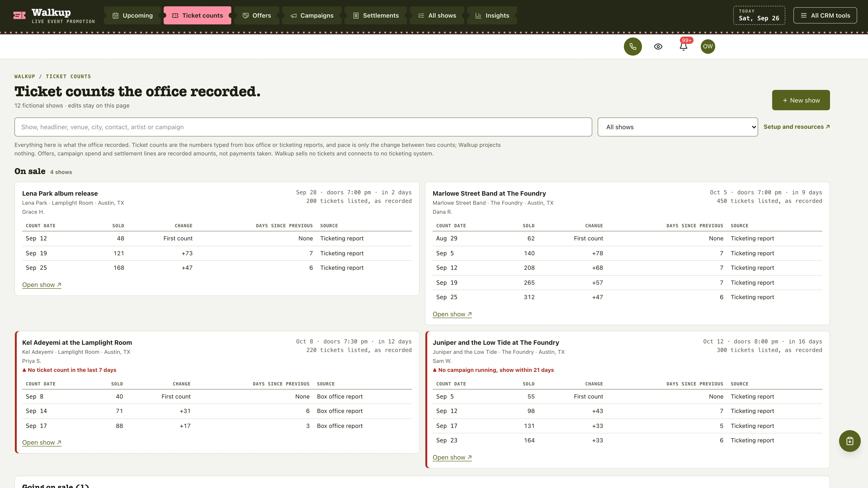
Task: Open show for Marlowe Street Band
Action: tap(452, 314)
